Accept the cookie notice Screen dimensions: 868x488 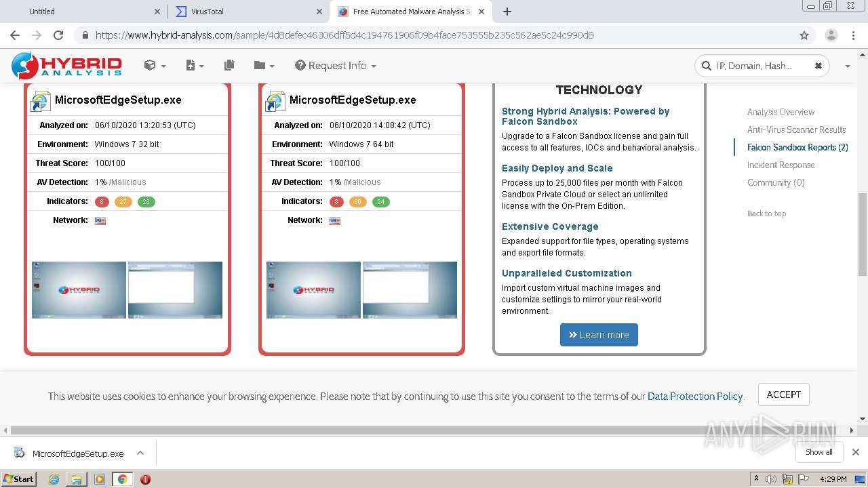[784, 394]
